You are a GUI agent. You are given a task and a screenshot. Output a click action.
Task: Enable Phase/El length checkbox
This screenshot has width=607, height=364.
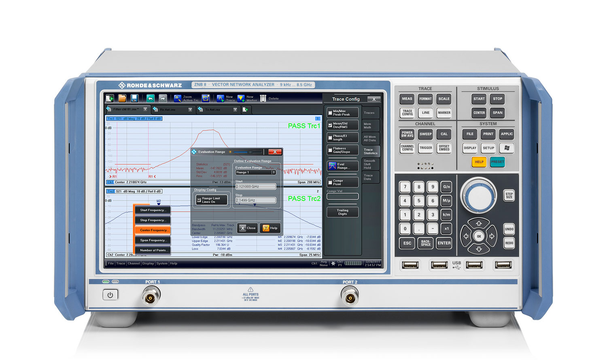tap(330, 138)
